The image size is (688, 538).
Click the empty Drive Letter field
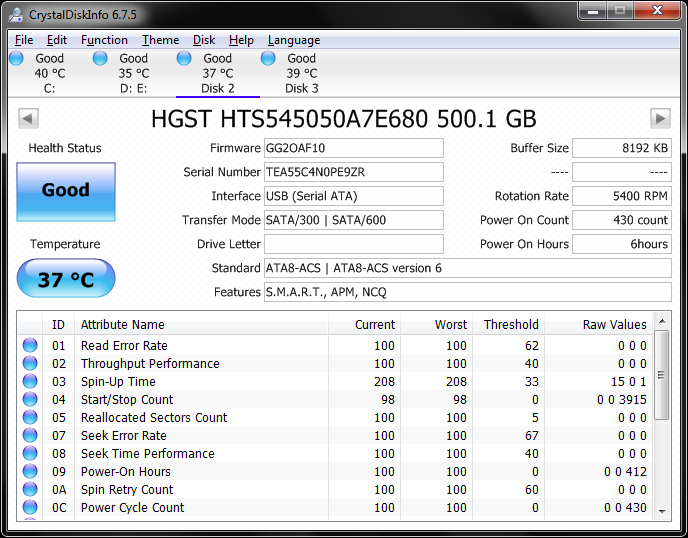click(x=354, y=244)
